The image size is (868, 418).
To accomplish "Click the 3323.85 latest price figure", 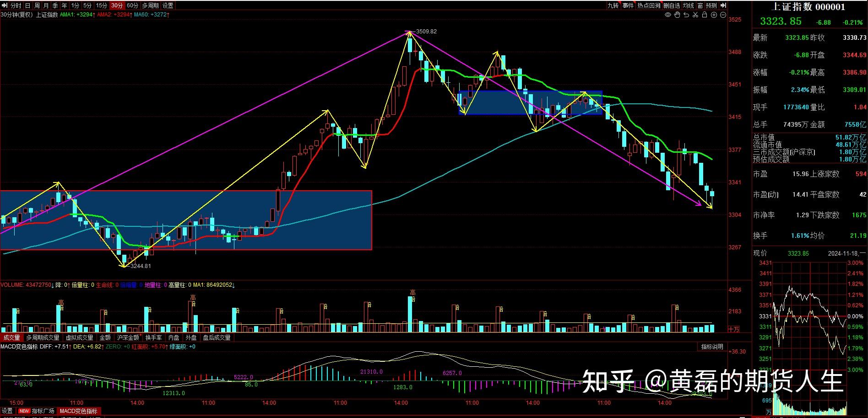I will tap(781, 21).
